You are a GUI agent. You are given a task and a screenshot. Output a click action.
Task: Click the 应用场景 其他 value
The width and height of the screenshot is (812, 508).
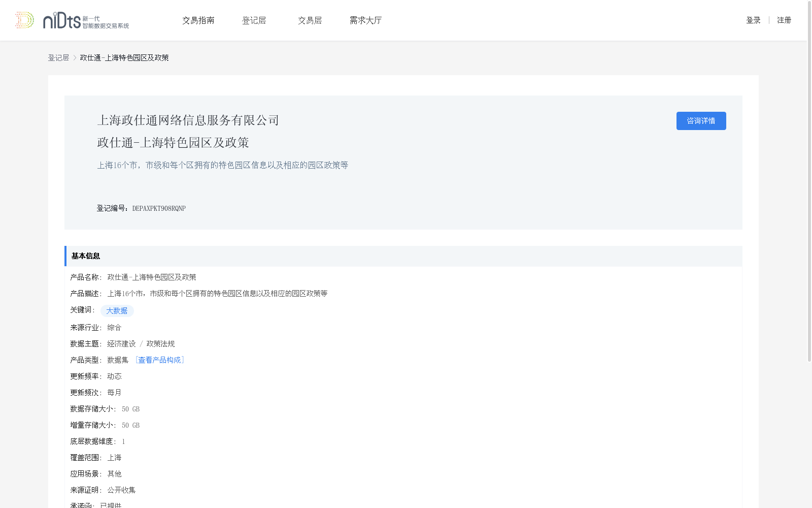coord(114,474)
